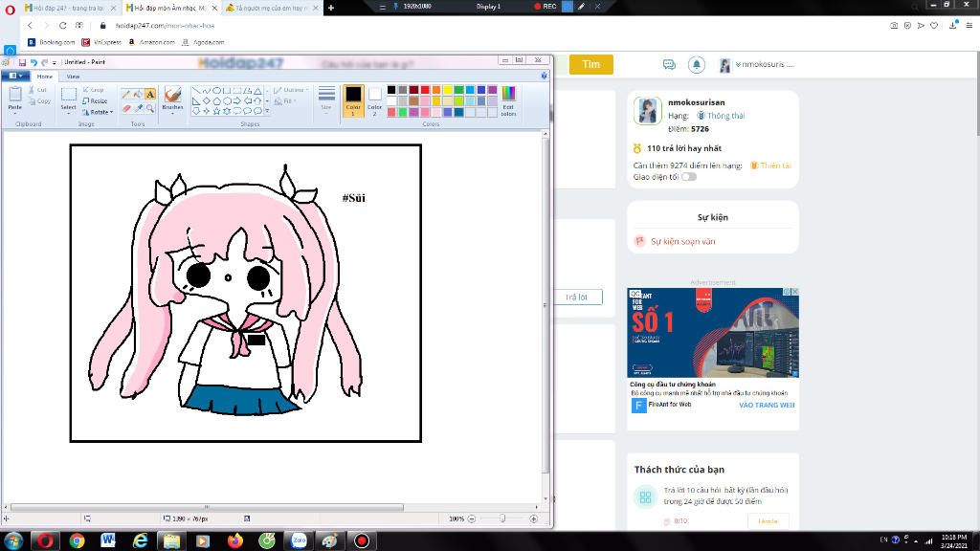Image resolution: width=980 pixels, height=551 pixels.
Task: Pick the yellow color in Paint palette
Action: point(448,90)
